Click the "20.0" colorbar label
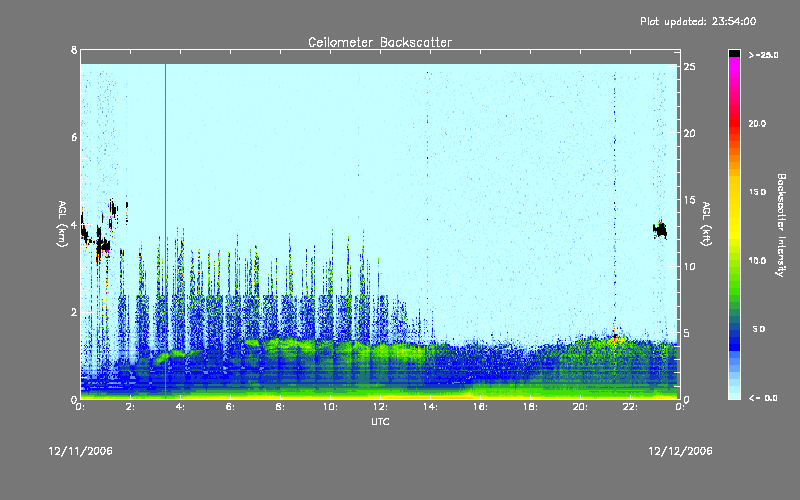 point(757,123)
